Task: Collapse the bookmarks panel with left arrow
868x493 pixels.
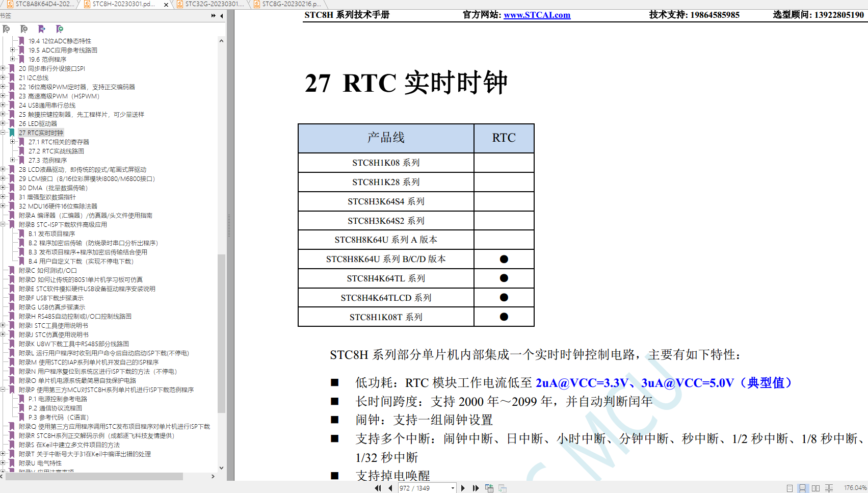Action: click(x=222, y=16)
